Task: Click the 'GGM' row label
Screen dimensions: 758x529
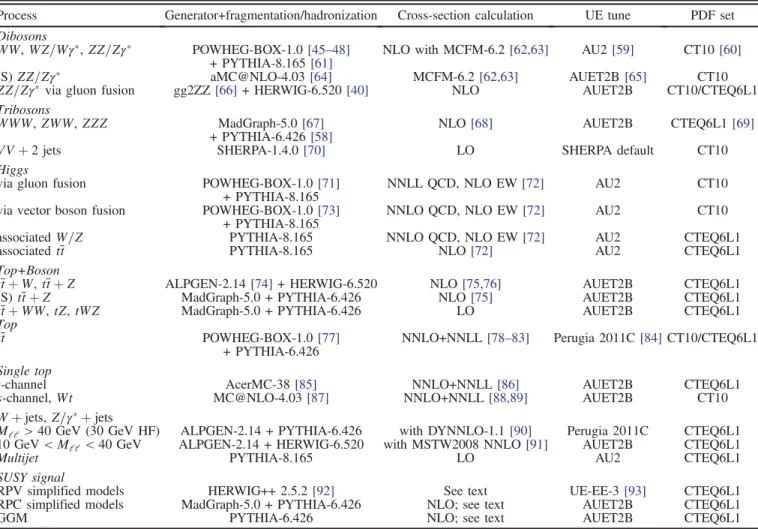Action: (x=14, y=518)
